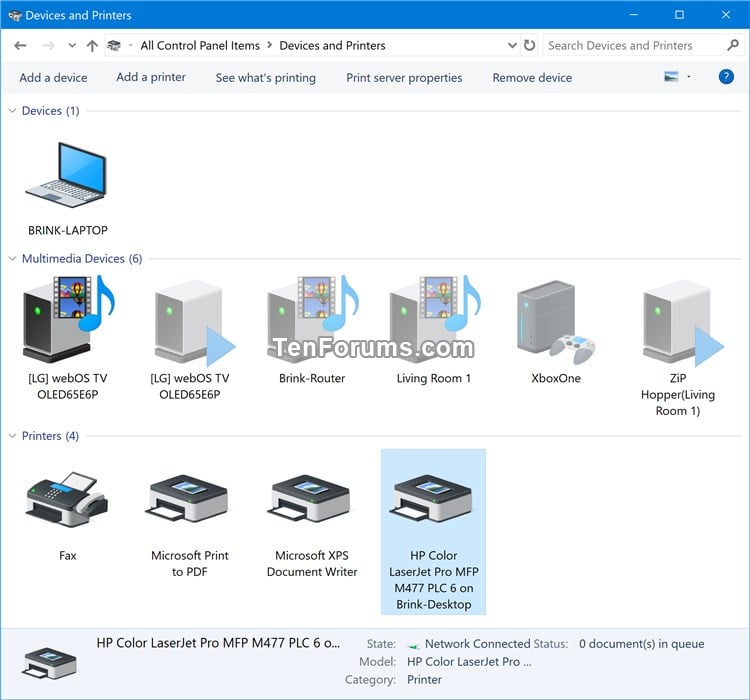Click the Devices (1) group header text
This screenshot has height=700, width=750.
tap(51, 111)
